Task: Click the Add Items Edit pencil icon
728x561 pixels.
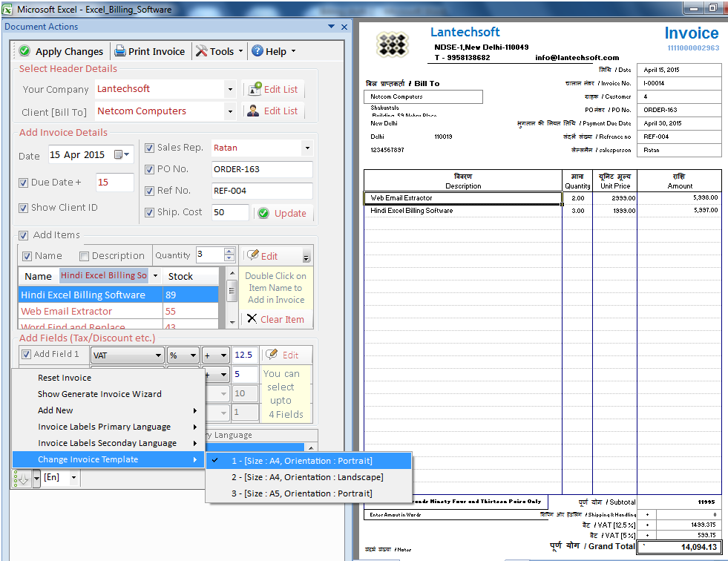Action: click(x=252, y=255)
